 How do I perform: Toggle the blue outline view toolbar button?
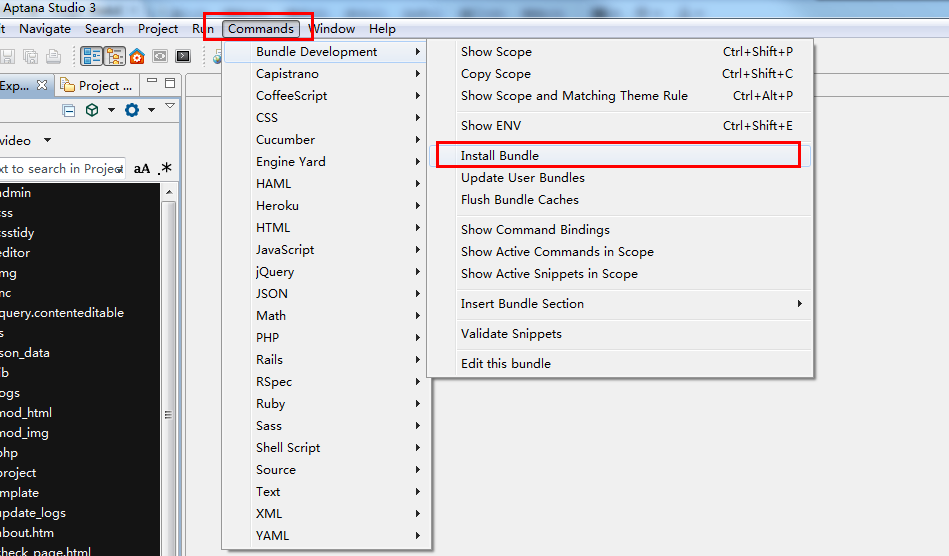(x=92, y=56)
